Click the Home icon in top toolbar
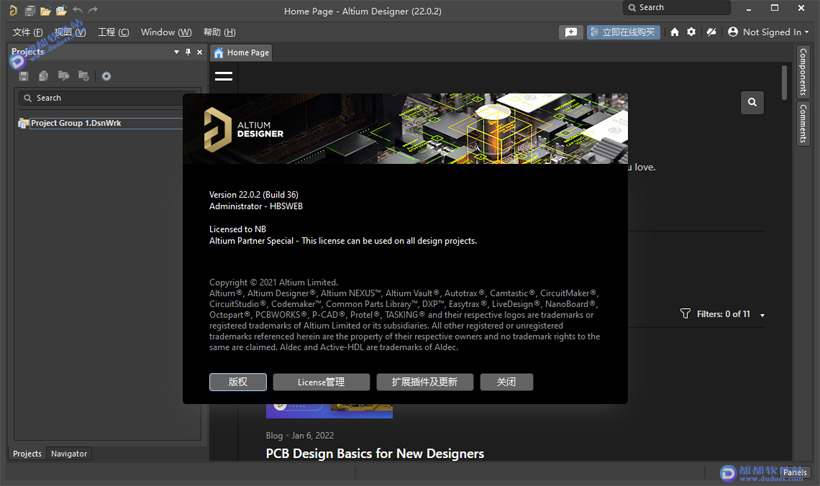This screenshot has height=486, width=820. (675, 32)
